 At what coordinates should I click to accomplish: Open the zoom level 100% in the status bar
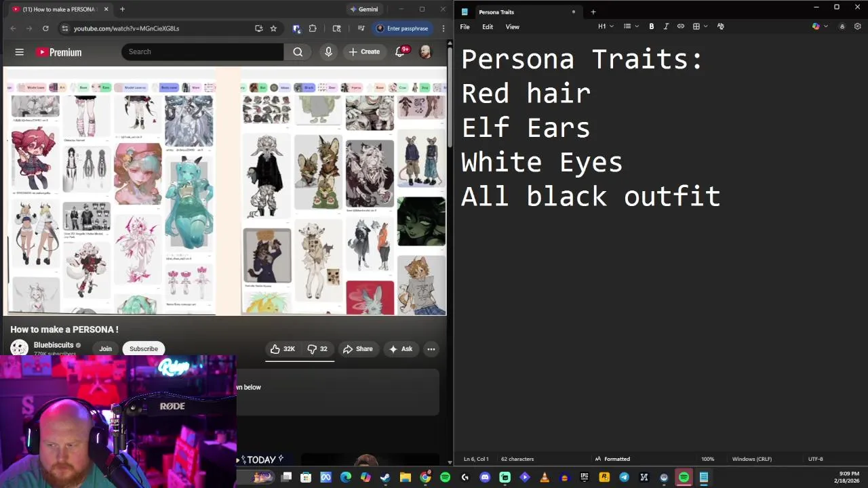point(707,459)
